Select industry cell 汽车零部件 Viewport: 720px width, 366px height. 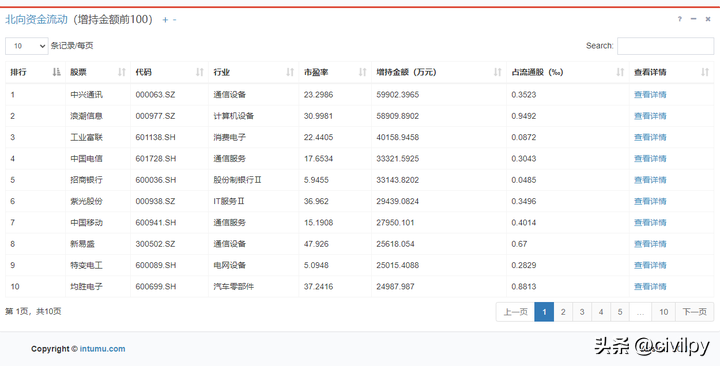233,287
